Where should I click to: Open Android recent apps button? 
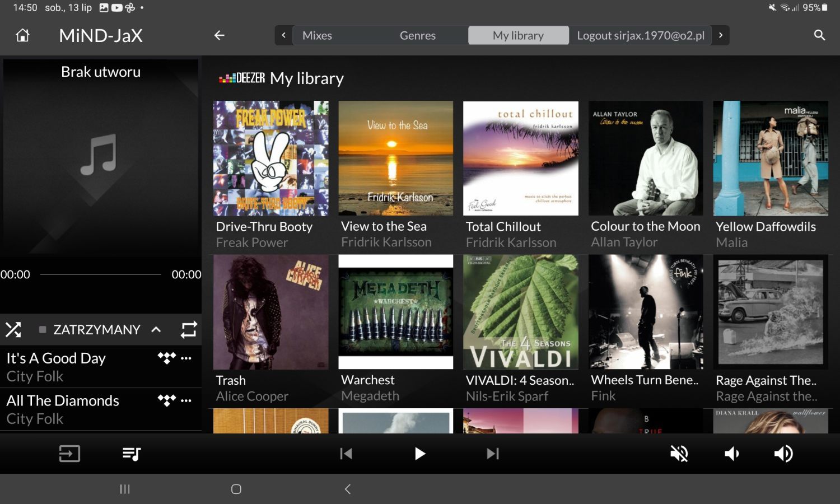[125, 489]
